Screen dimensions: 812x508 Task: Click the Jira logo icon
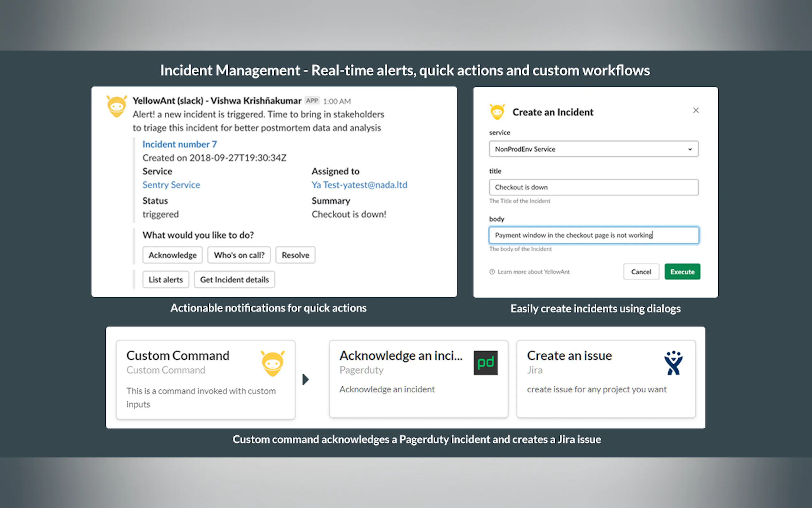pos(673,363)
